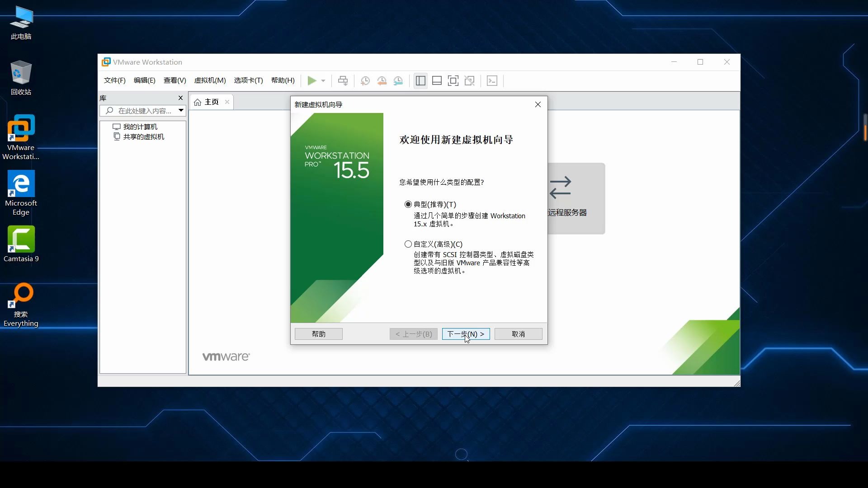Open the snapshot manager
The image size is (868, 488).
tap(398, 81)
